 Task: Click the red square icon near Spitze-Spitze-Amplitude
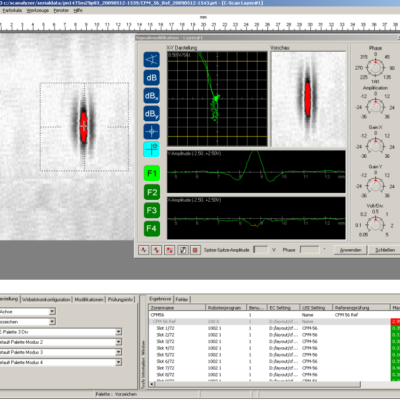pos(195,250)
